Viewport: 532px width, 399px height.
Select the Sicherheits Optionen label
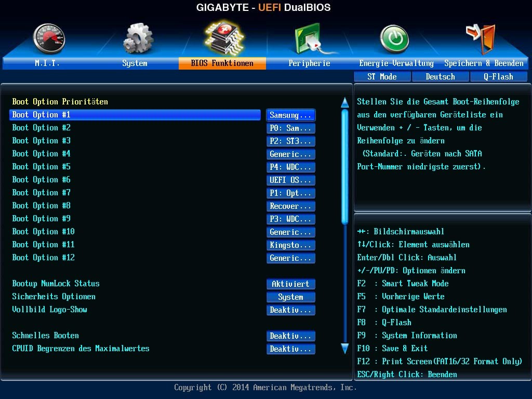(54, 297)
